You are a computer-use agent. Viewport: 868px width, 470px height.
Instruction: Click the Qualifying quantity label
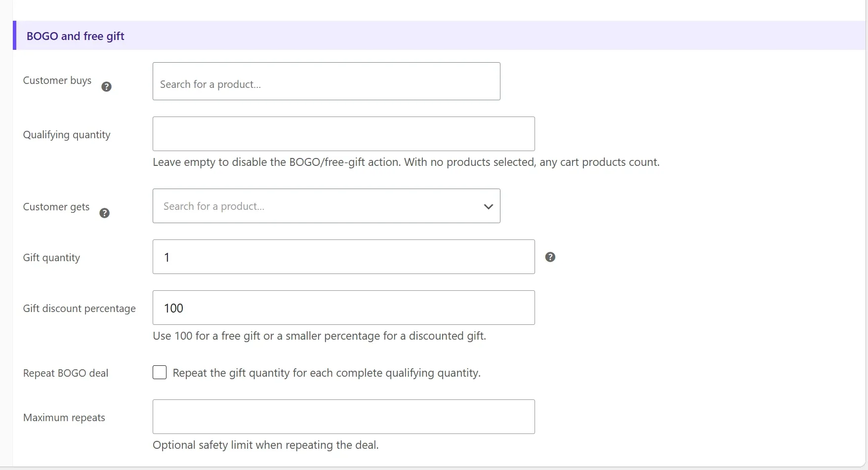[x=67, y=135]
